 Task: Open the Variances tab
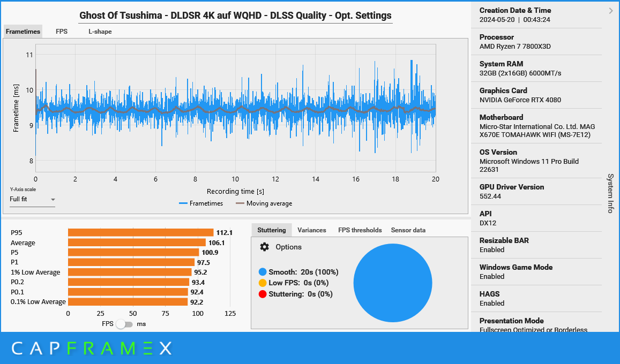coord(311,230)
